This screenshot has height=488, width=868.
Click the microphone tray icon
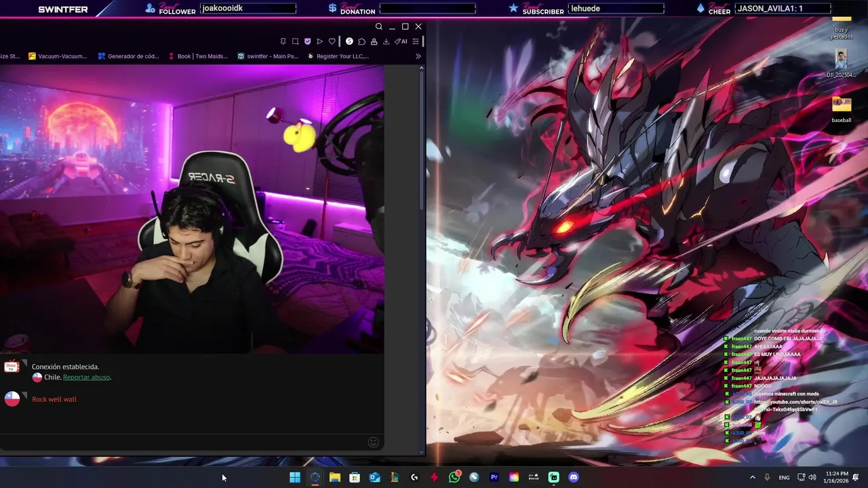767,477
